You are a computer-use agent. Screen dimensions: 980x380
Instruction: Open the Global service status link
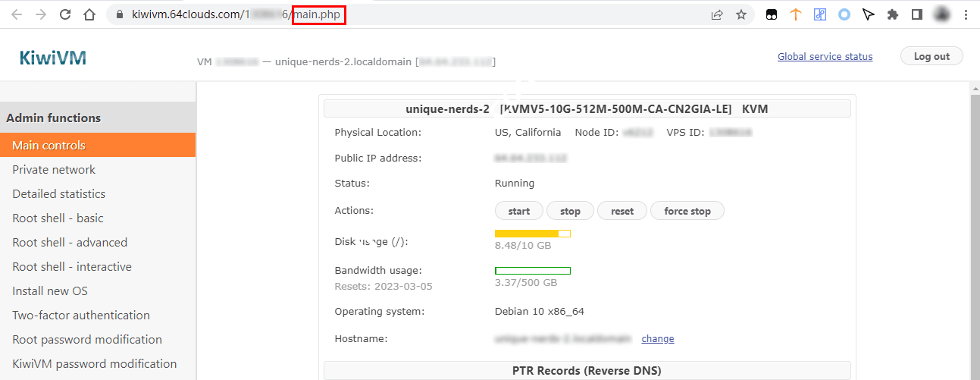(825, 57)
